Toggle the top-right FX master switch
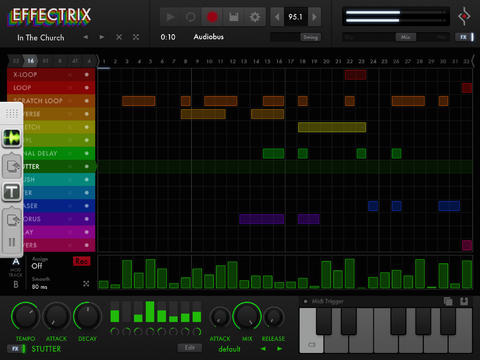 pos(465,37)
